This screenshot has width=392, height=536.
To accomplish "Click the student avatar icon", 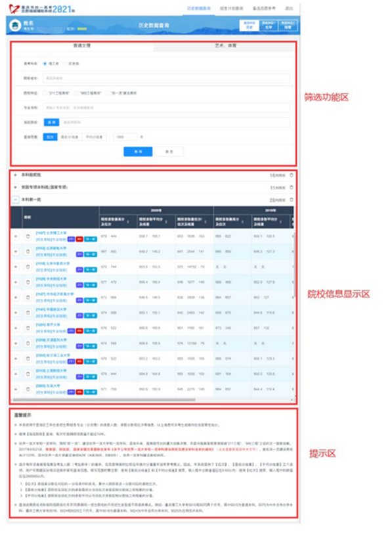I will click(15, 26).
